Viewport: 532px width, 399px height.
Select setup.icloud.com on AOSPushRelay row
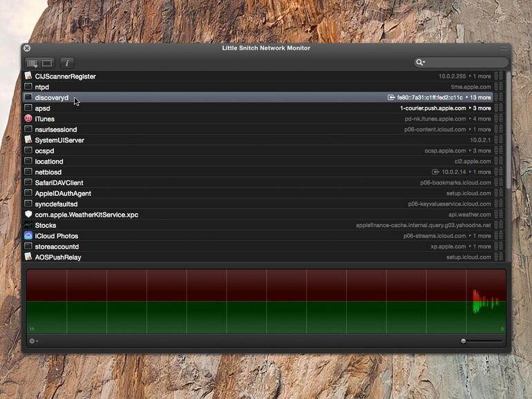click(468, 257)
